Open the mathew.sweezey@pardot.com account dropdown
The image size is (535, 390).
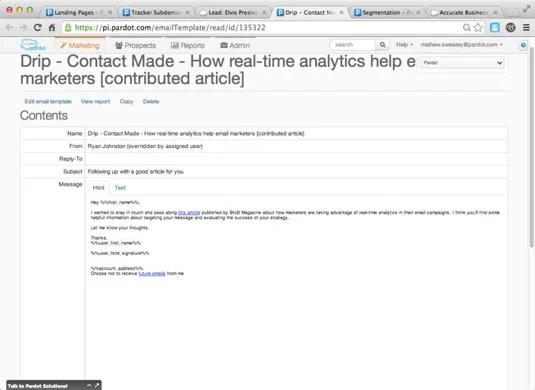[x=461, y=45]
